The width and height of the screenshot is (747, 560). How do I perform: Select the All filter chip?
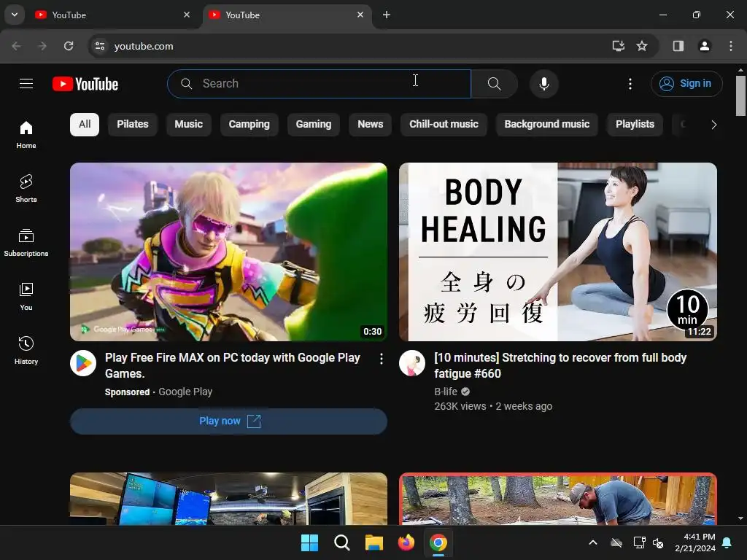click(85, 124)
